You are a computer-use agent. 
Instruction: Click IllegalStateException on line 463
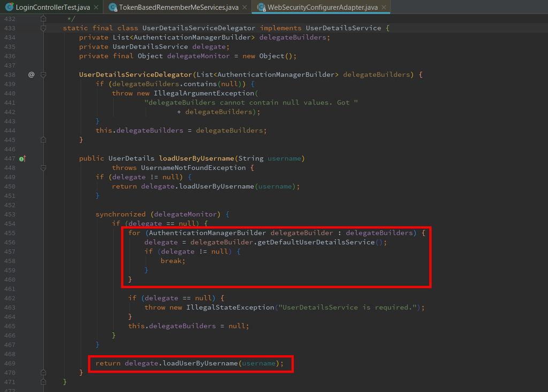(x=230, y=308)
